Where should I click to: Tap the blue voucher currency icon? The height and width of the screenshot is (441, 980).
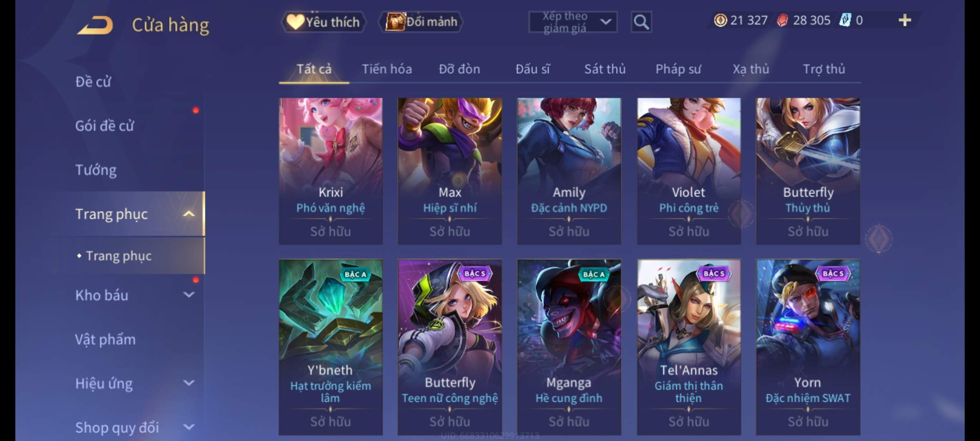(845, 20)
